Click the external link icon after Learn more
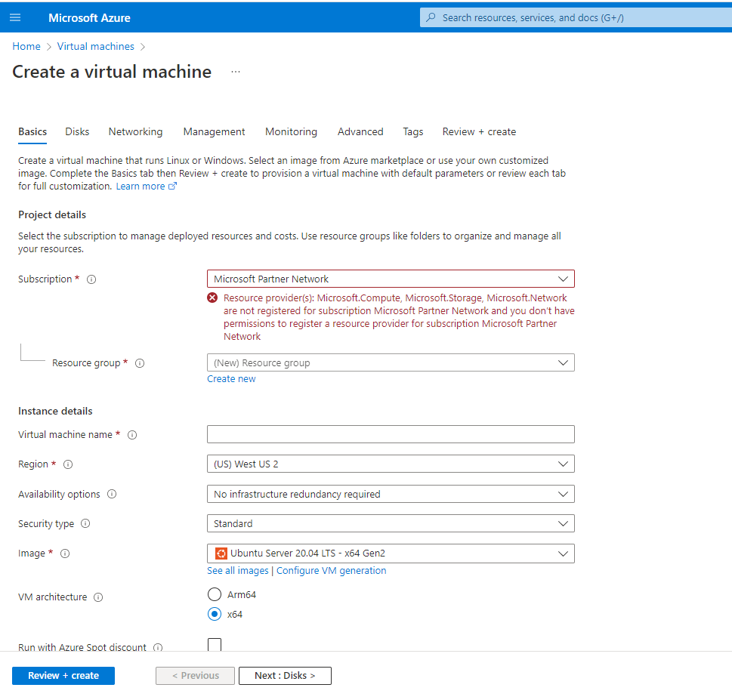Screen dimensions: 732x700 [x=172, y=187]
